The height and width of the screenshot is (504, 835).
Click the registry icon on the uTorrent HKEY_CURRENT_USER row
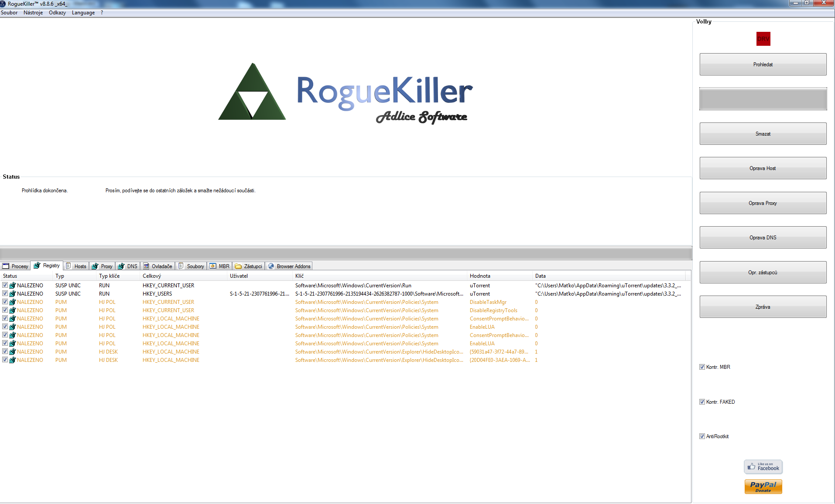13,286
